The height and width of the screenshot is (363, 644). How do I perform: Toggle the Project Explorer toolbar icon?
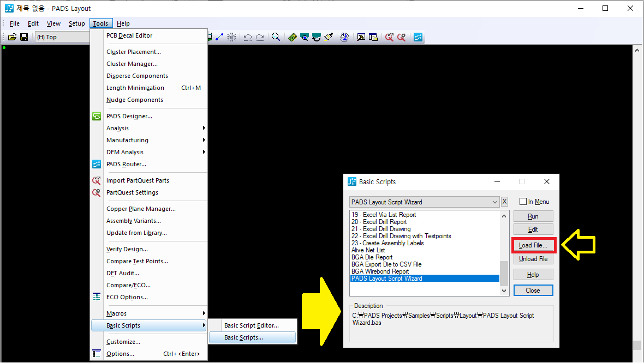pos(373,37)
